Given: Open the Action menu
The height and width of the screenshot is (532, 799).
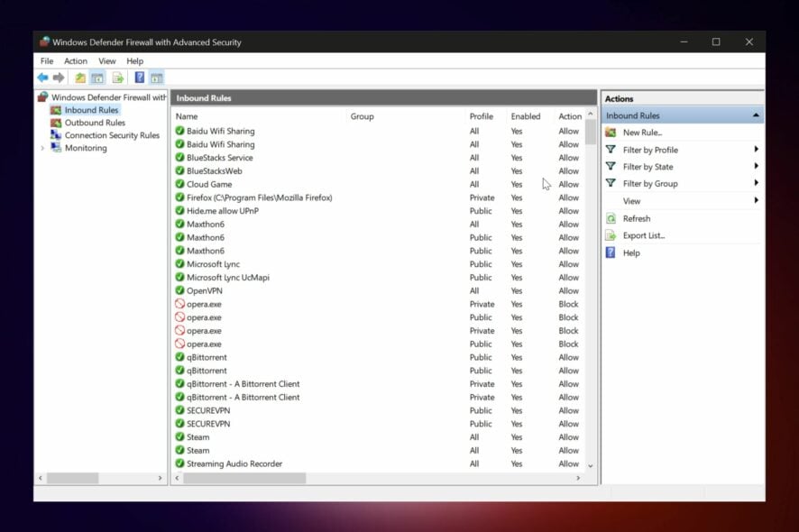Looking at the screenshot, I should (x=76, y=60).
